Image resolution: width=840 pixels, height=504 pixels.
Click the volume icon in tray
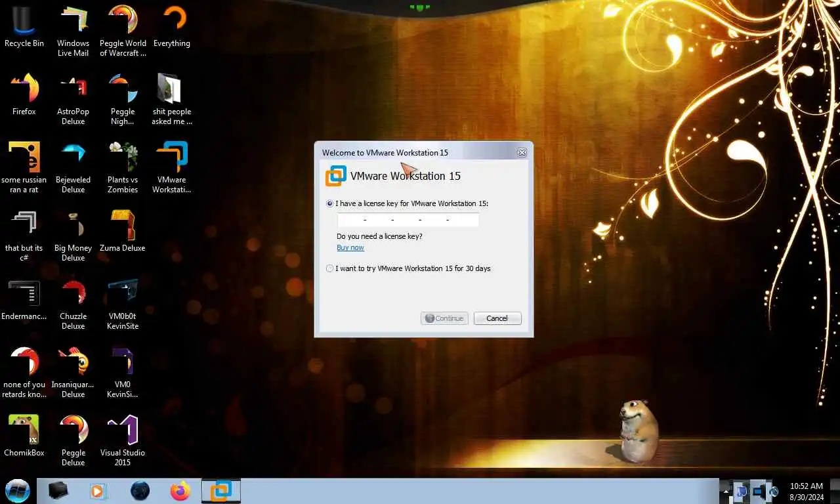(x=774, y=491)
